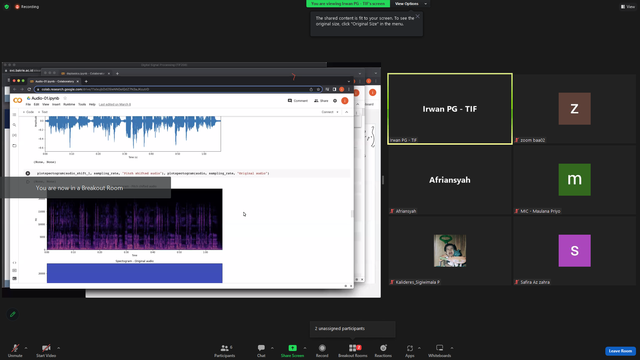Run the plotspectrogram code cell
The image size is (640, 360).
pyautogui.click(x=28, y=173)
